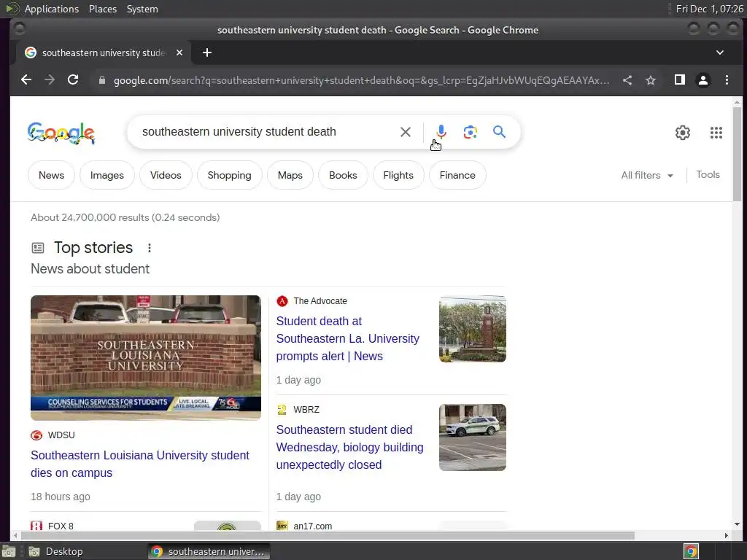747x560 pixels.
Task: Open the Places menu
Action: pyautogui.click(x=102, y=9)
